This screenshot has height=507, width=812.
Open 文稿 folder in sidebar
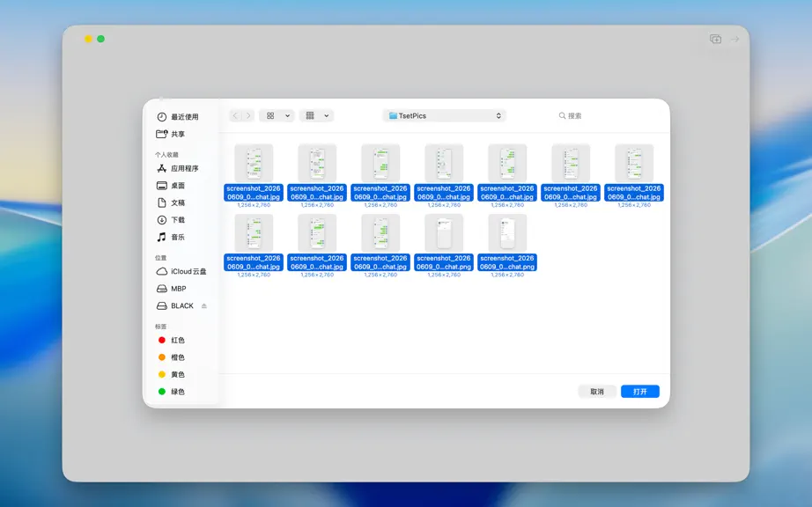point(171,202)
